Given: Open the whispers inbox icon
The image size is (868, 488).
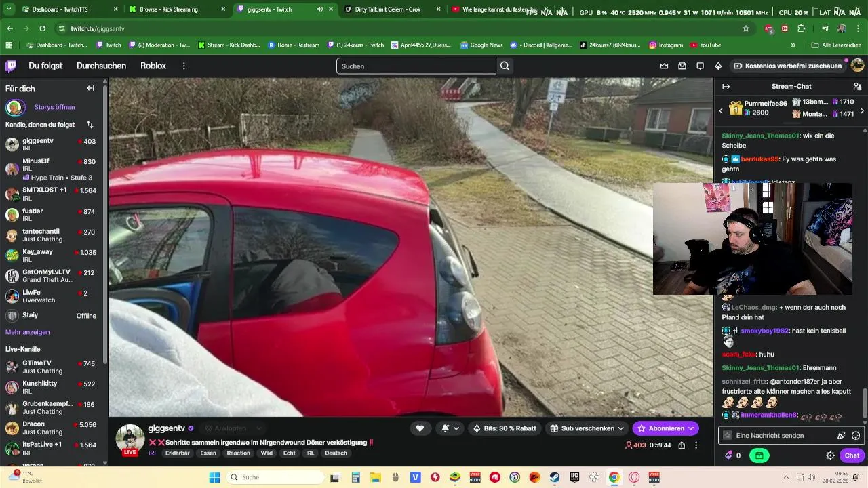Looking at the screenshot, I should click(x=682, y=66).
